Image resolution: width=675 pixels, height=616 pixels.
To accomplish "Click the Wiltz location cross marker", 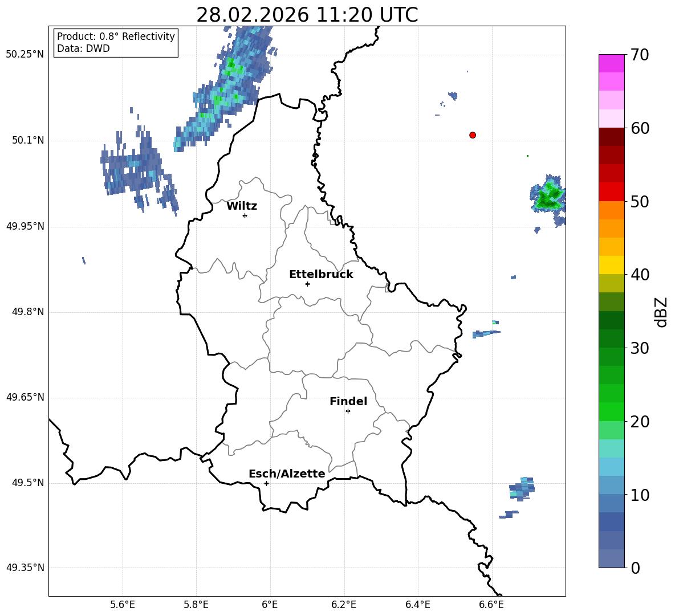I will pyautogui.click(x=245, y=215).
